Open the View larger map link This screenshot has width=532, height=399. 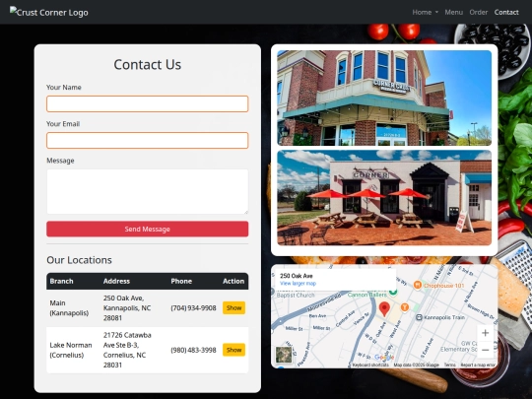[x=298, y=284]
